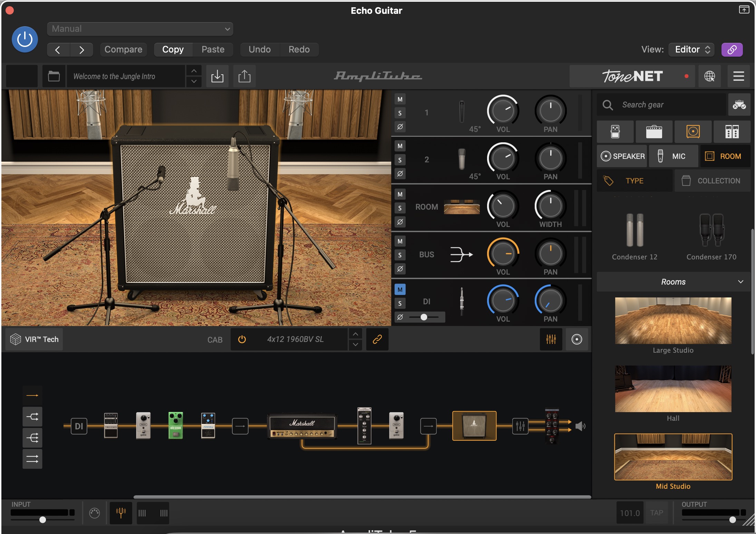Screen dimensions: 756x534
Task: Open the cab mixer faders icon
Action: (551, 339)
